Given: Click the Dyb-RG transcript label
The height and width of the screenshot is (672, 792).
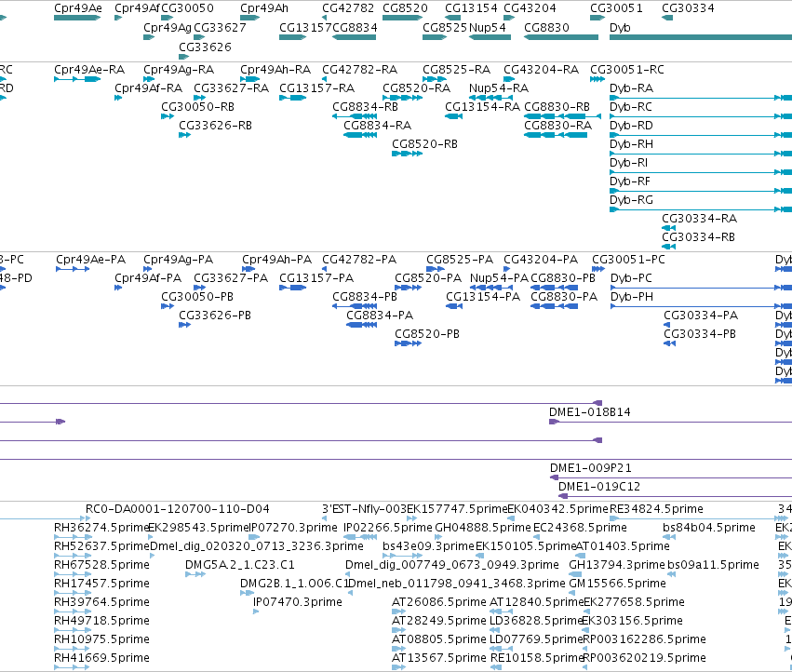Looking at the screenshot, I should coord(631,201).
